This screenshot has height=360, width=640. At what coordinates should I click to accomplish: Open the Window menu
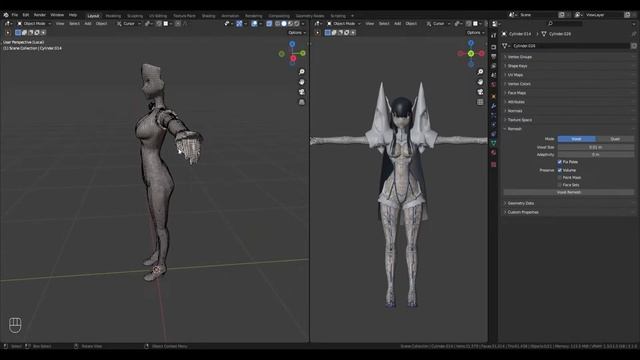(57, 15)
